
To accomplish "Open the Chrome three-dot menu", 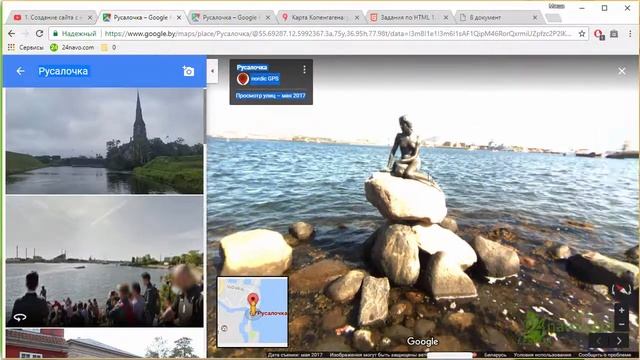I will (630, 34).
